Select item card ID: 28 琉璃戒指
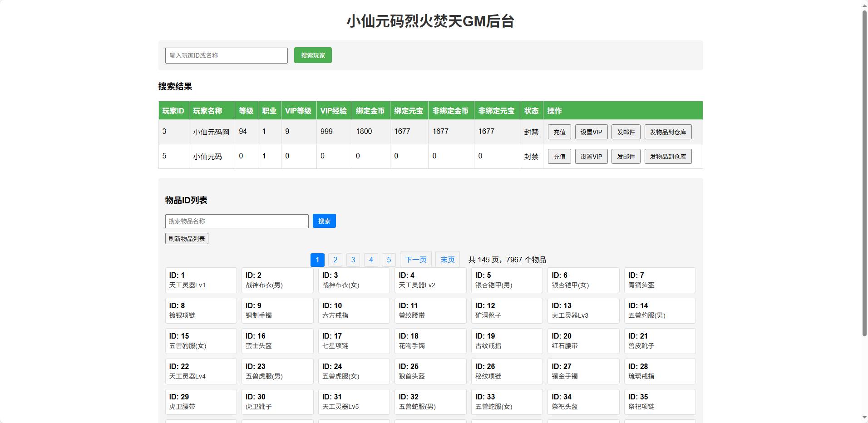The height and width of the screenshot is (423, 868). (x=660, y=371)
